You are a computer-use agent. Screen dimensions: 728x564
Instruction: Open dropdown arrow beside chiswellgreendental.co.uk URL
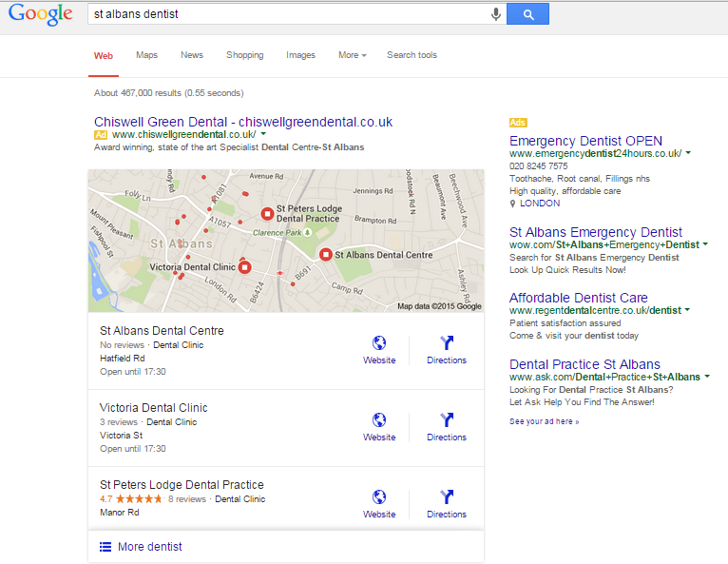click(x=263, y=134)
